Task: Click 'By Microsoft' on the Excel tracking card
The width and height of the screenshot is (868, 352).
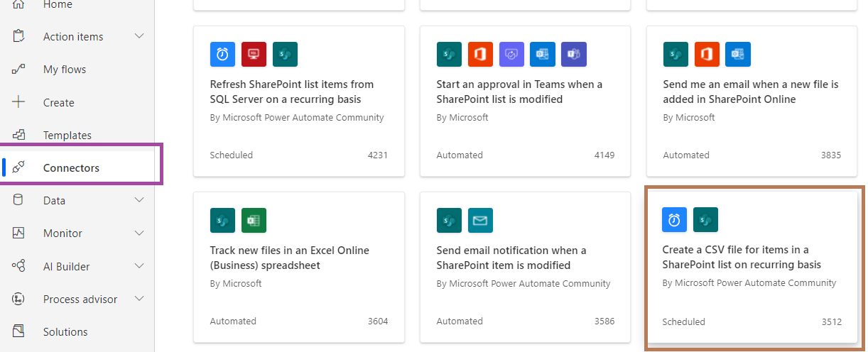Action: (236, 283)
